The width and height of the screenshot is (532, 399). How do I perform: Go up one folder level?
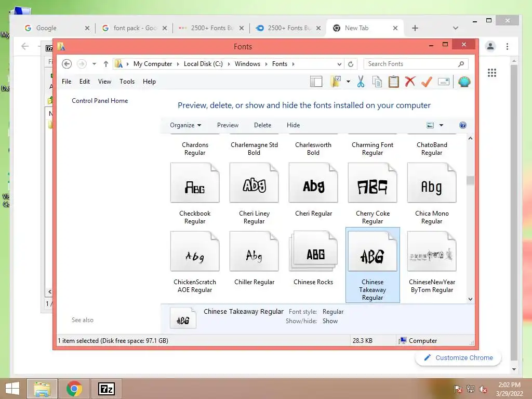point(106,64)
